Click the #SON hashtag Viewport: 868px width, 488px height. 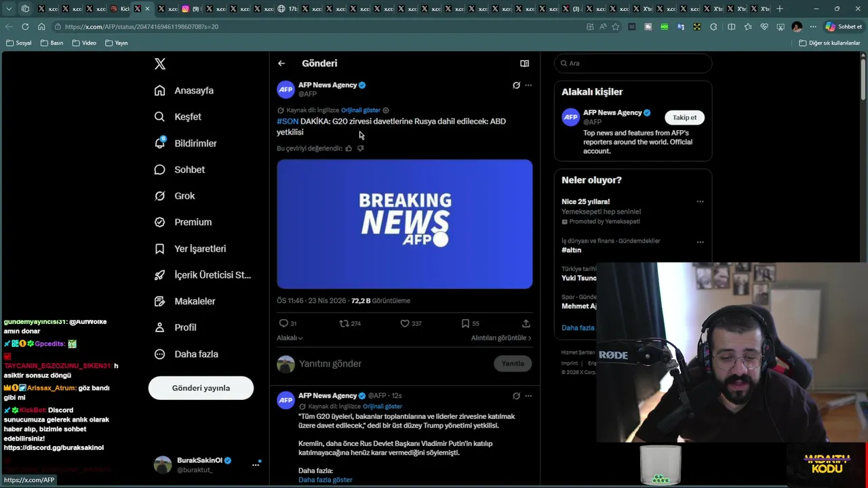(x=288, y=121)
